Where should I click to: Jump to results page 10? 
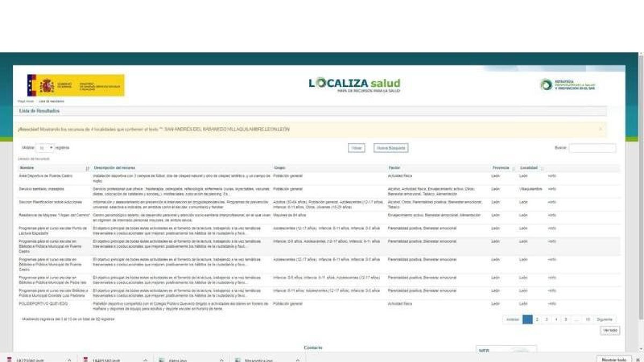click(x=588, y=319)
